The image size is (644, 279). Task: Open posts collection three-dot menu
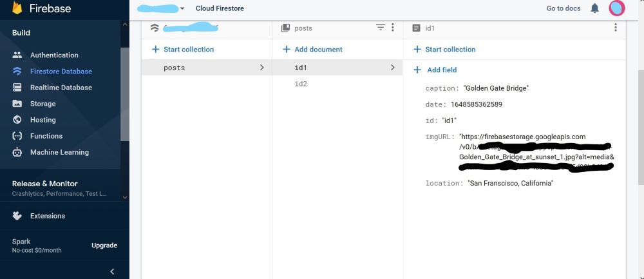(x=393, y=28)
